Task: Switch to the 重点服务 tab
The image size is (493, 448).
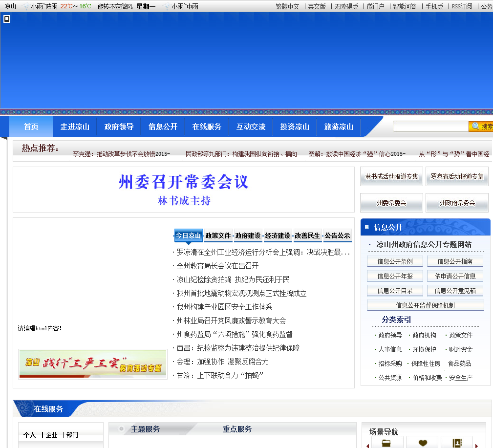Action: coord(237,429)
